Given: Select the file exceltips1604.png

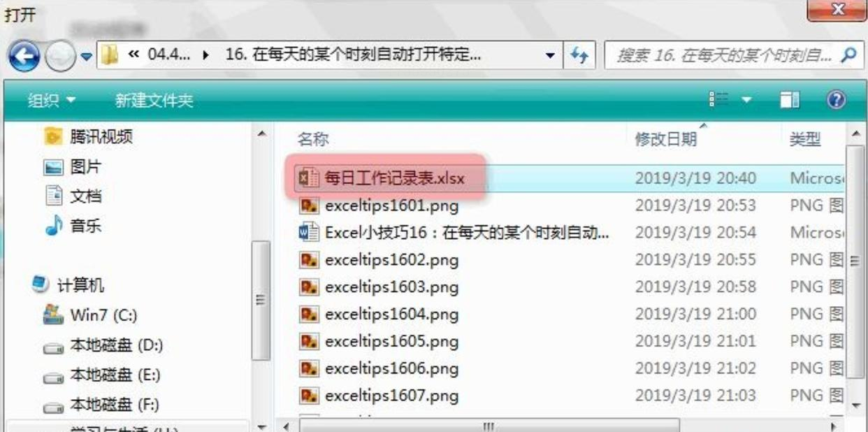Looking at the screenshot, I should (391, 315).
